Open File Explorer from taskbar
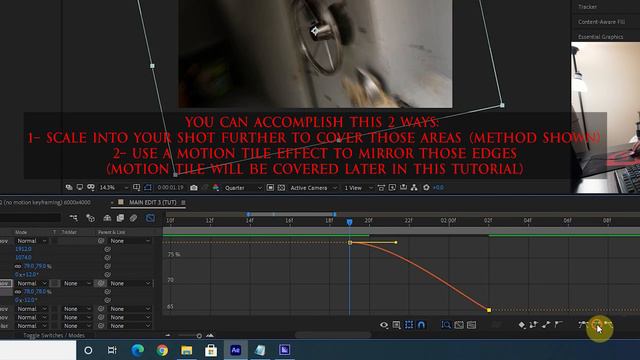This screenshot has height=360, width=640. pyautogui.click(x=187, y=350)
